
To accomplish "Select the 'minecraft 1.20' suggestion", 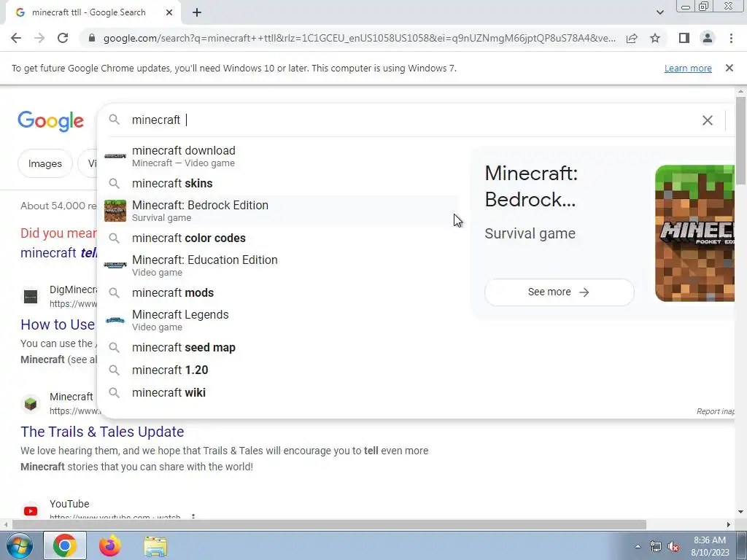I will [279, 370].
